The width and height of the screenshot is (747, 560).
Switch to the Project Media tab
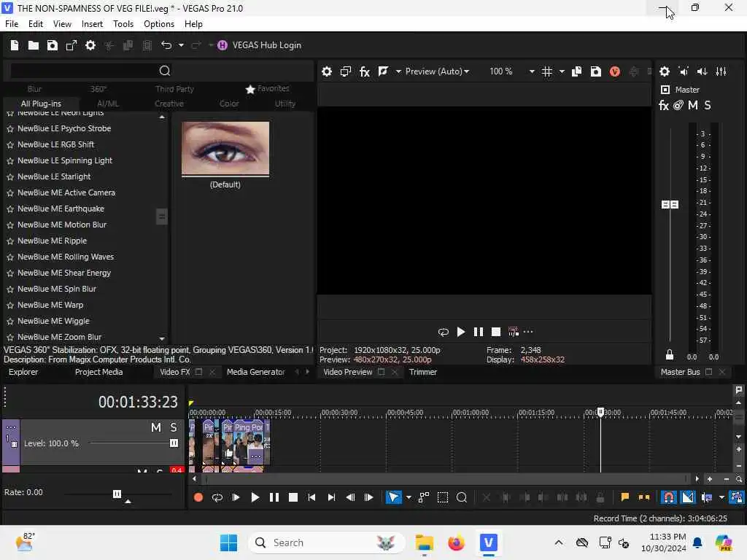coord(98,372)
